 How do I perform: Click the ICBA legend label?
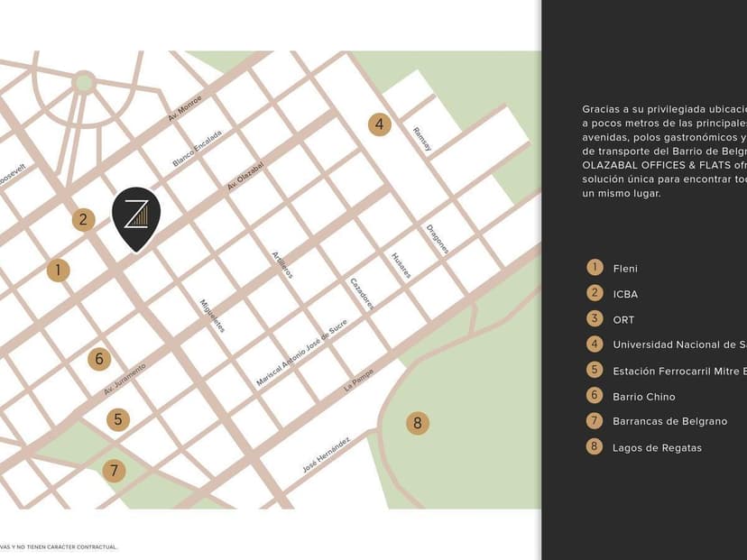click(625, 294)
